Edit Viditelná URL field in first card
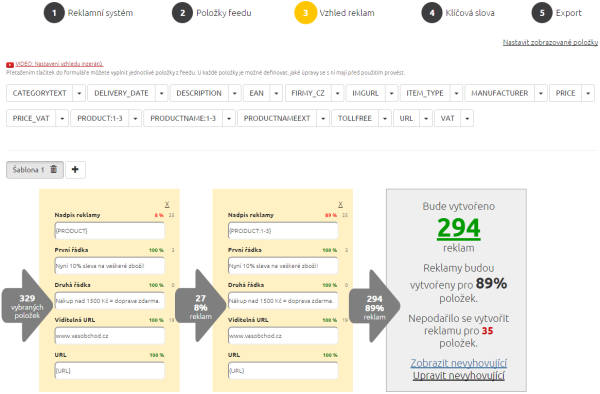 click(x=109, y=336)
